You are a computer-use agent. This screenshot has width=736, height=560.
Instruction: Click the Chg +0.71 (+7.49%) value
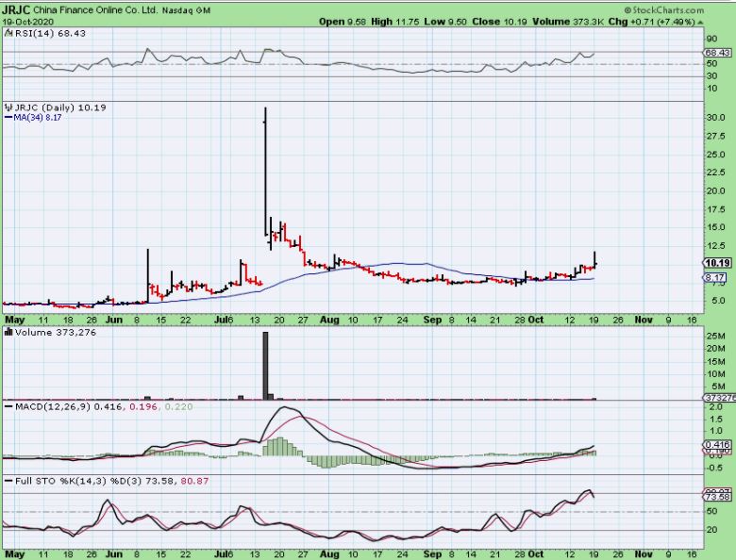(x=651, y=22)
